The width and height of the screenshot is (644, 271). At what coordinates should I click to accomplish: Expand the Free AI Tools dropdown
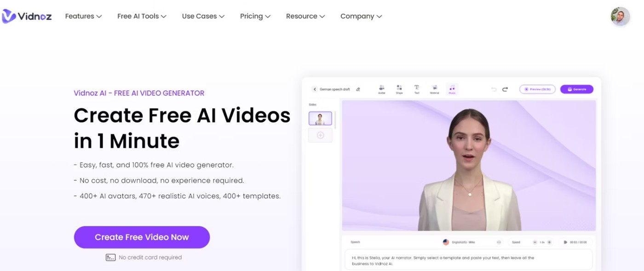tap(142, 16)
